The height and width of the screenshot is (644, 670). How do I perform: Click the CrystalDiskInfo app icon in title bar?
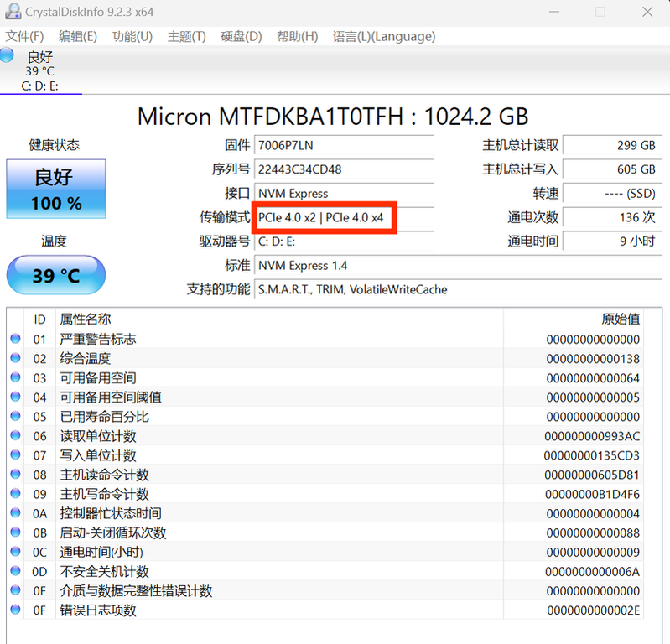pyautogui.click(x=13, y=12)
